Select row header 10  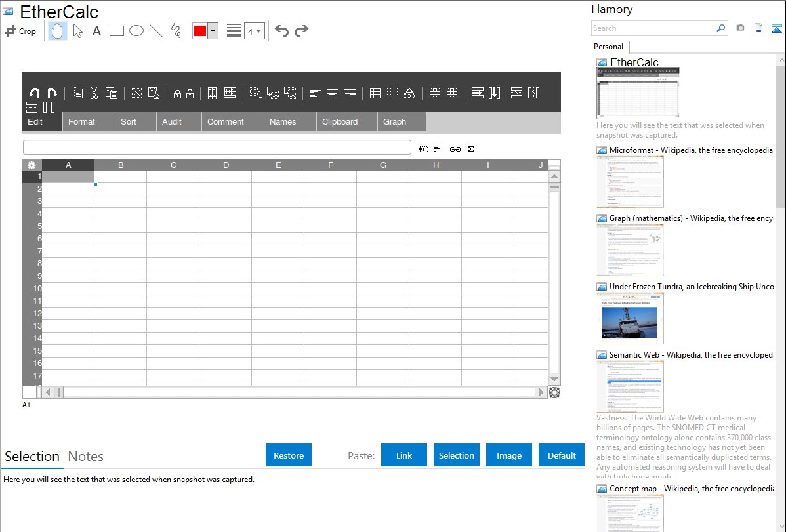click(x=33, y=289)
